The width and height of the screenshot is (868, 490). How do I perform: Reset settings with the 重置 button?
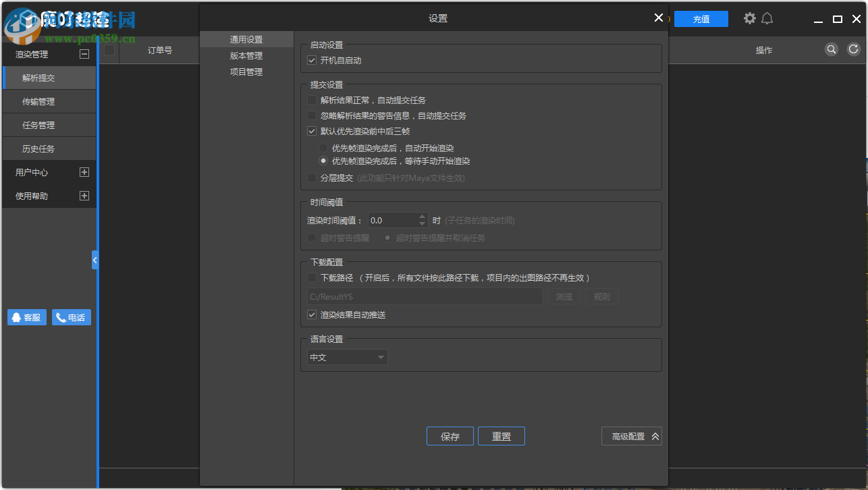point(501,436)
